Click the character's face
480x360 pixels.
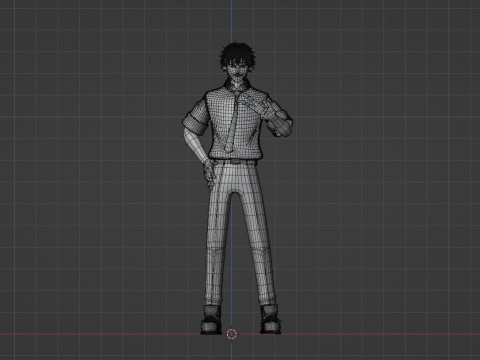point(237,72)
